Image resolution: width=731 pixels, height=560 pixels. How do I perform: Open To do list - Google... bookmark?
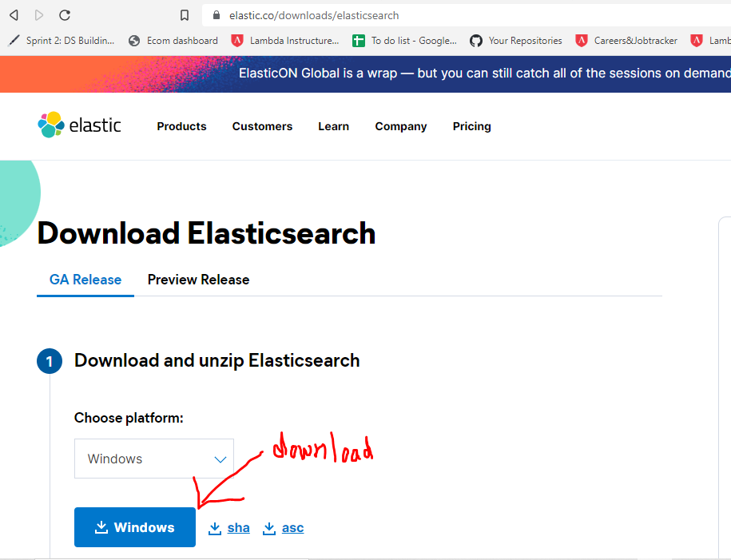(405, 41)
